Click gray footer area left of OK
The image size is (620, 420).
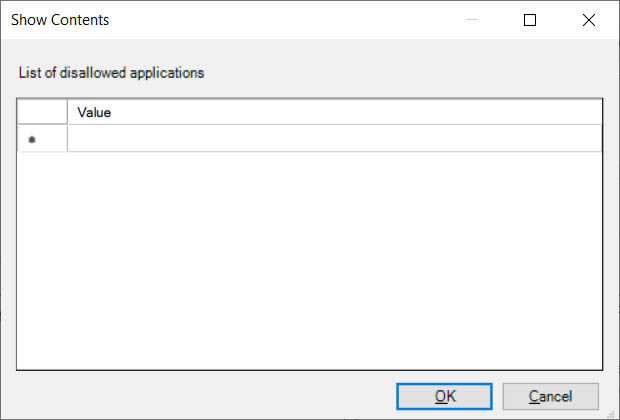(200, 396)
